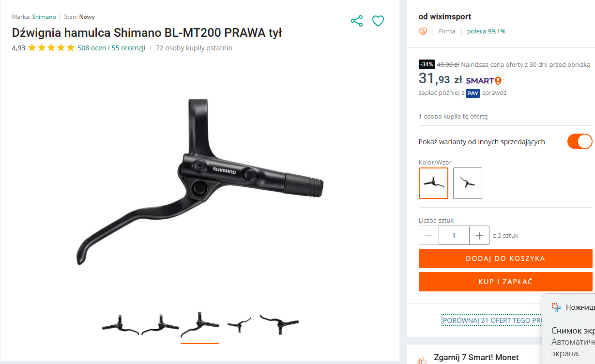Toggle variants from other sellers switch

pos(580,141)
